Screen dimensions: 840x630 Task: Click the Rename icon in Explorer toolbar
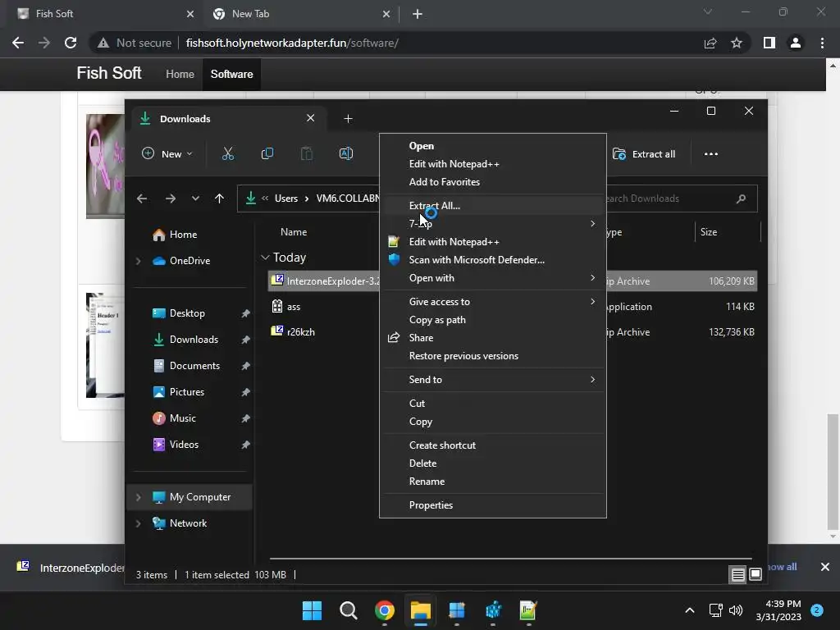[x=346, y=153]
